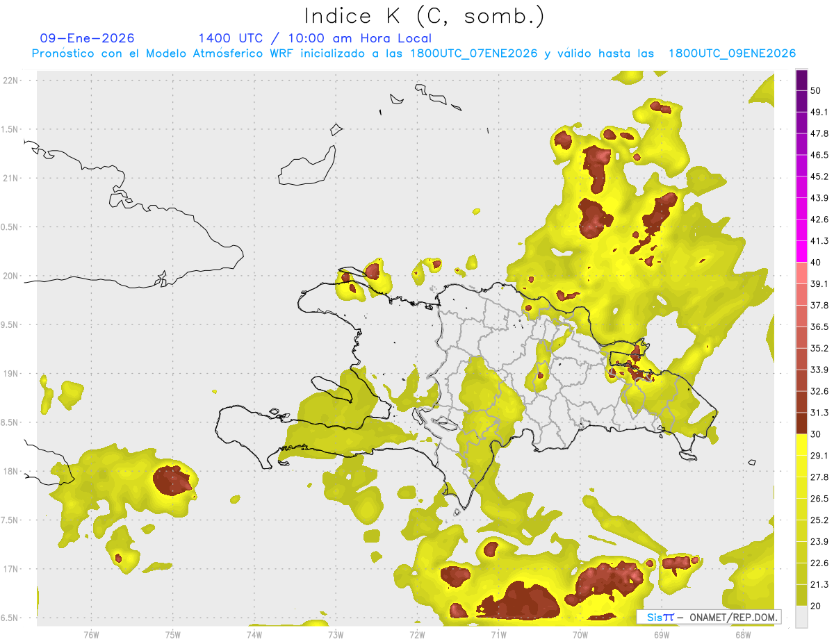The image size is (834, 644).
Task: Click the initialization stamp "1800UTC_07ENE2026"
Action: coord(473,53)
